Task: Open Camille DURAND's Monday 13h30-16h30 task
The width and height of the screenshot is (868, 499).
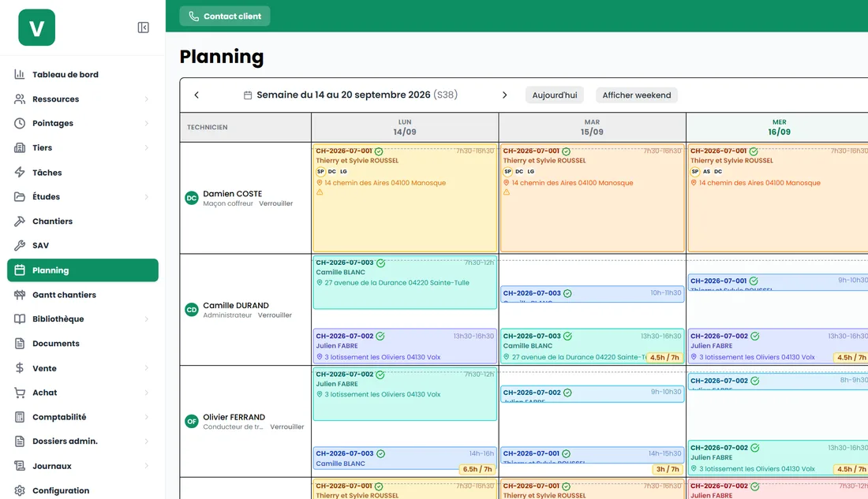Action: tap(405, 346)
